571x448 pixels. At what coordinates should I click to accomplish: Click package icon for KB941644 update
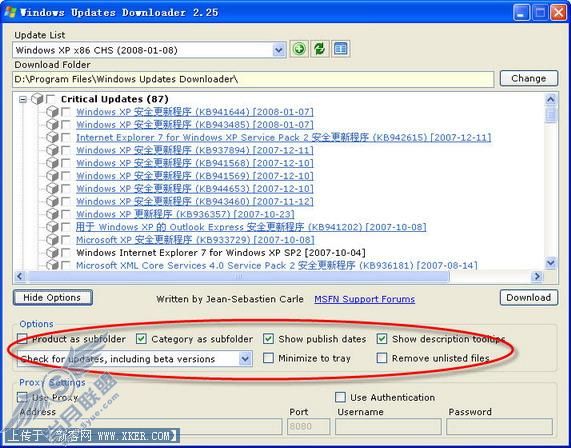coord(52,111)
